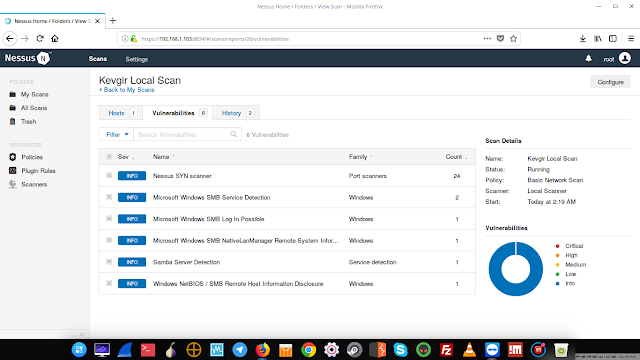Launch Google Chrome from the dock
640x360 pixels.
coord(309,350)
